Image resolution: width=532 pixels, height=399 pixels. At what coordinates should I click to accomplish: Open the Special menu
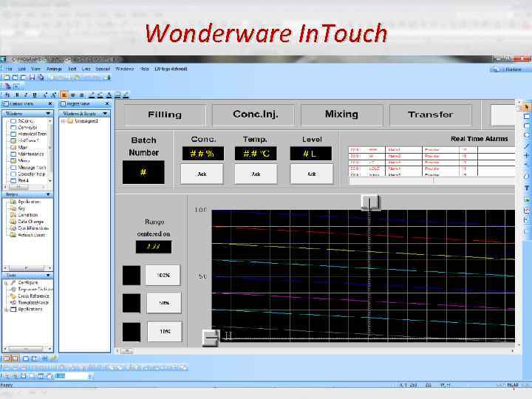[103, 69]
